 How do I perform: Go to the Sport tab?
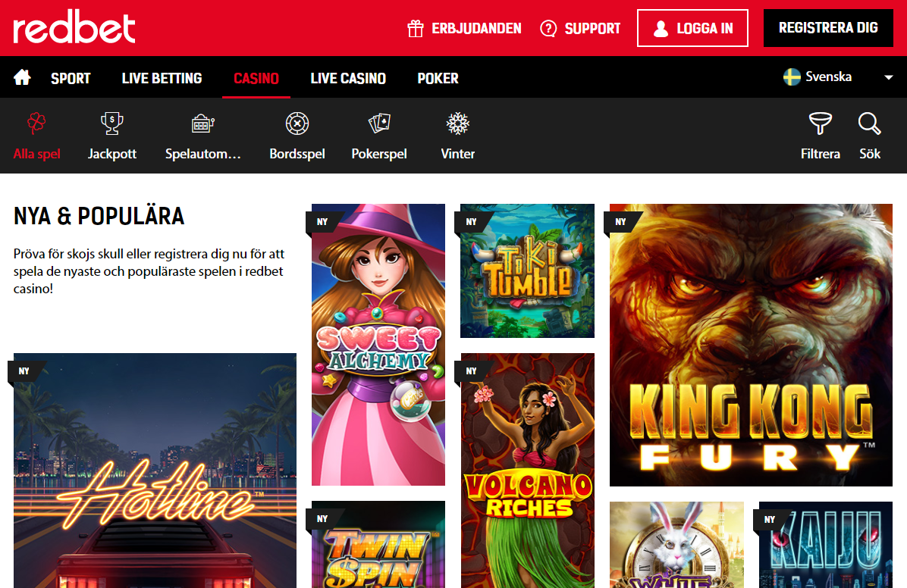coord(71,78)
